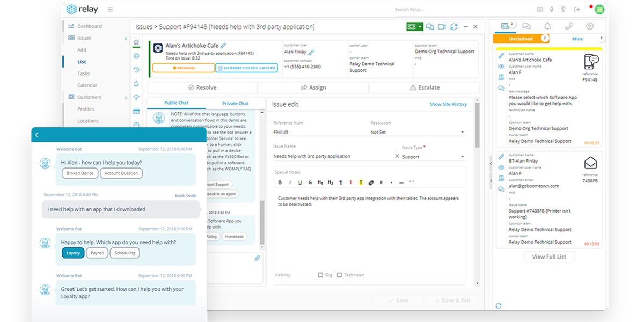
Task: Click the notifications bell in right panel
Action: [x=547, y=26]
